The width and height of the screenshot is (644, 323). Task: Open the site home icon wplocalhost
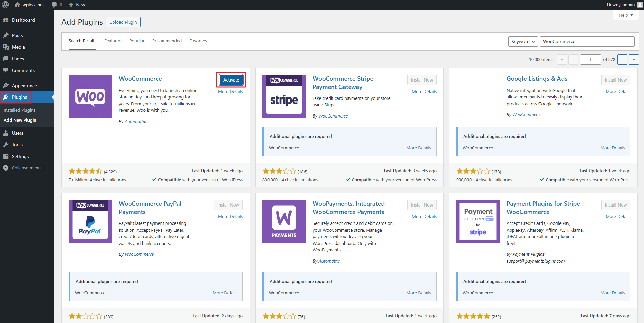(x=17, y=5)
